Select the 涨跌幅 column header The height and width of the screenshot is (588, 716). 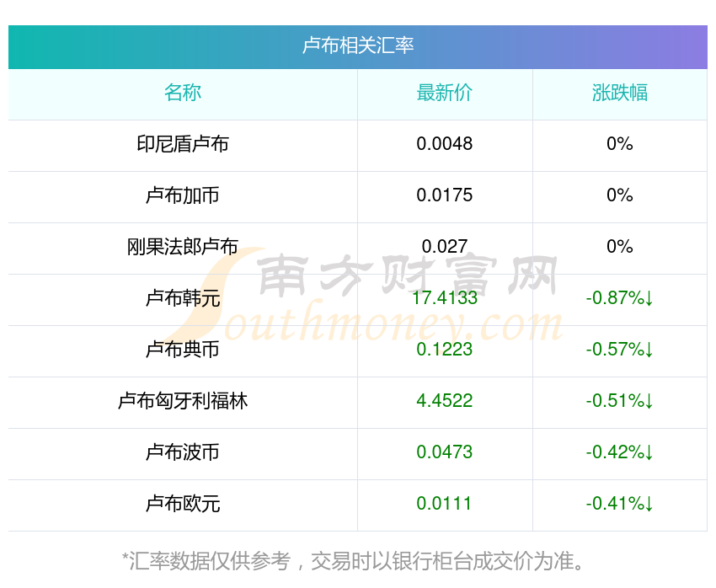point(620,93)
